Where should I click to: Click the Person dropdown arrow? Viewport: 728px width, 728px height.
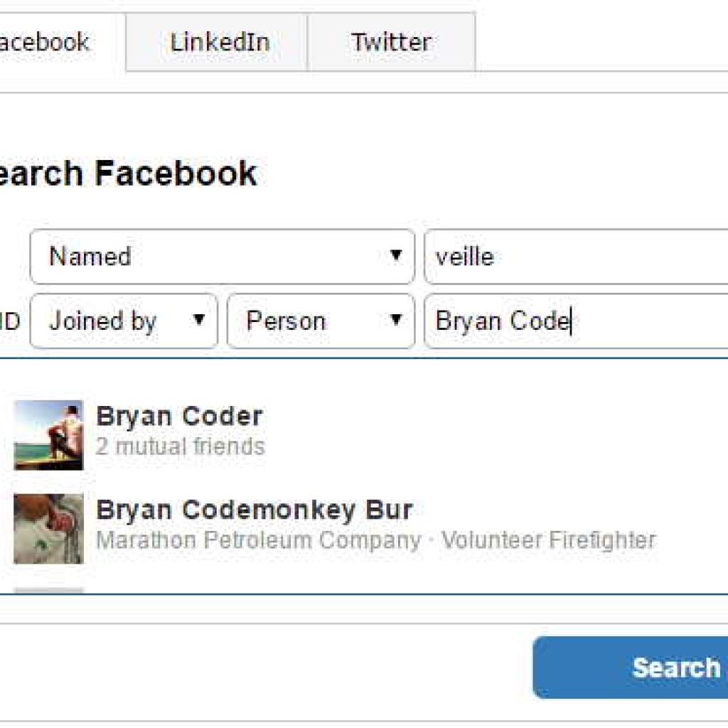[395, 319]
